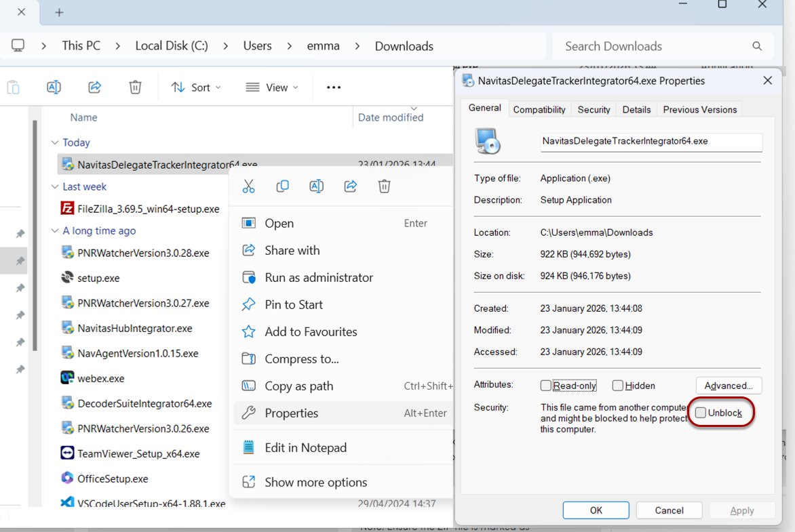795x532 pixels.
Task: Check the Hidden attribute checkbox
Action: [617, 386]
